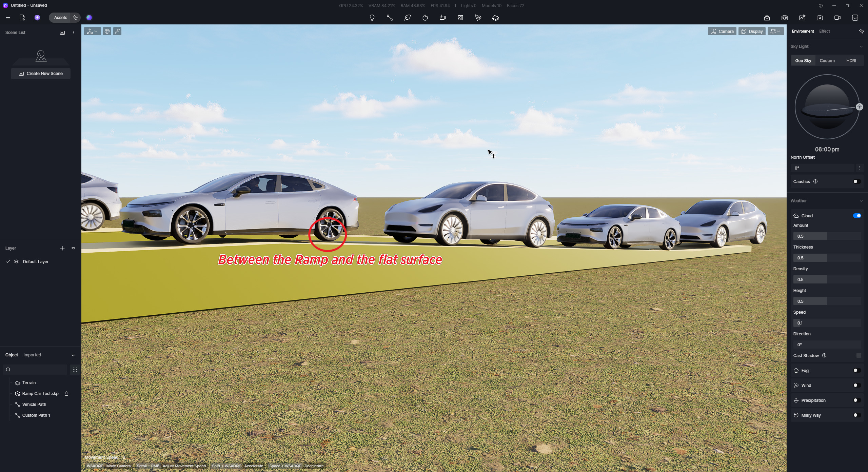Open the Object panel dropdown arrow
This screenshot has height=472, width=868.
pos(73,355)
